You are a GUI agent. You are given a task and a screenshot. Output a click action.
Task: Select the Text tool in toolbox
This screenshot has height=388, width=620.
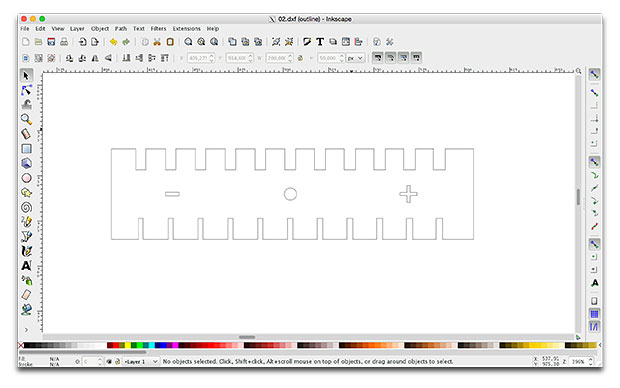pos(26,266)
